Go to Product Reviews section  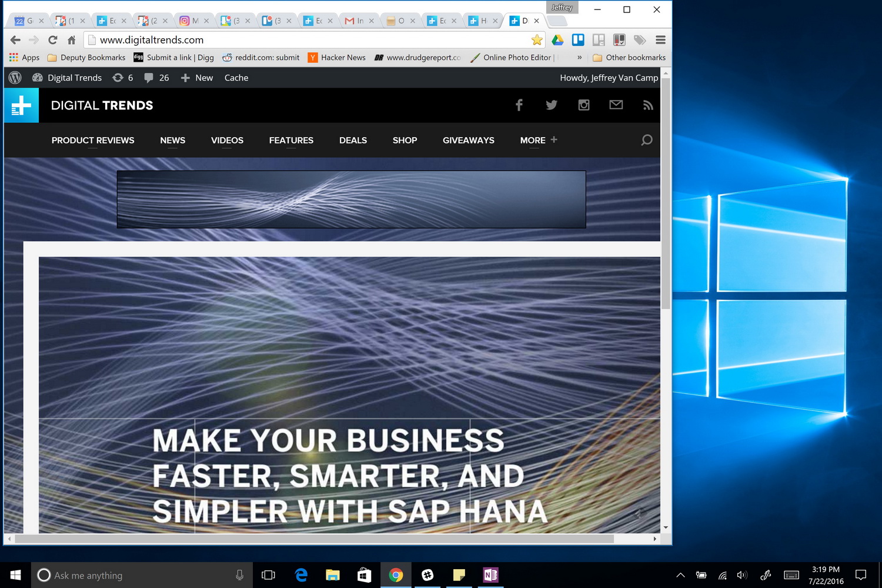(x=93, y=141)
